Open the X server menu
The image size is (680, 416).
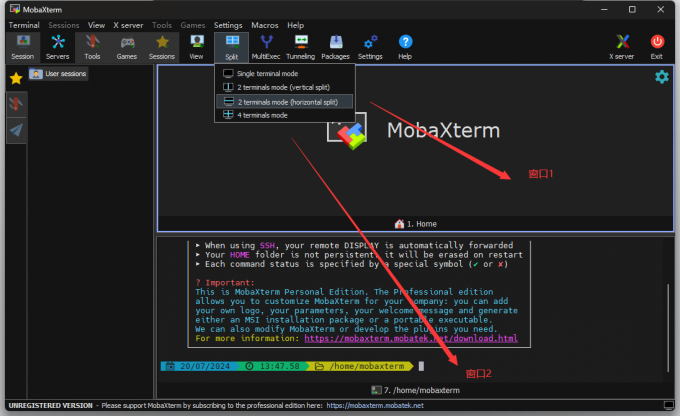coord(128,25)
